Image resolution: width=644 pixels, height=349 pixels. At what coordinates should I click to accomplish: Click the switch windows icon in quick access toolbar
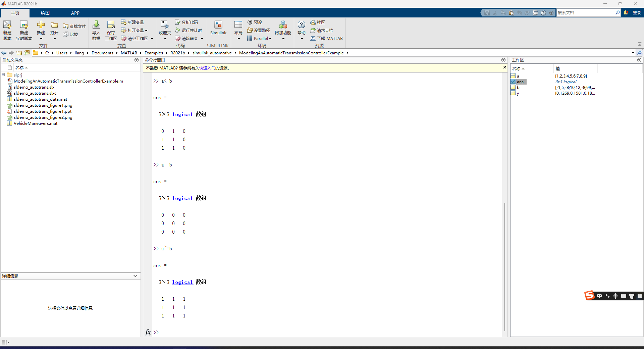[535, 13]
